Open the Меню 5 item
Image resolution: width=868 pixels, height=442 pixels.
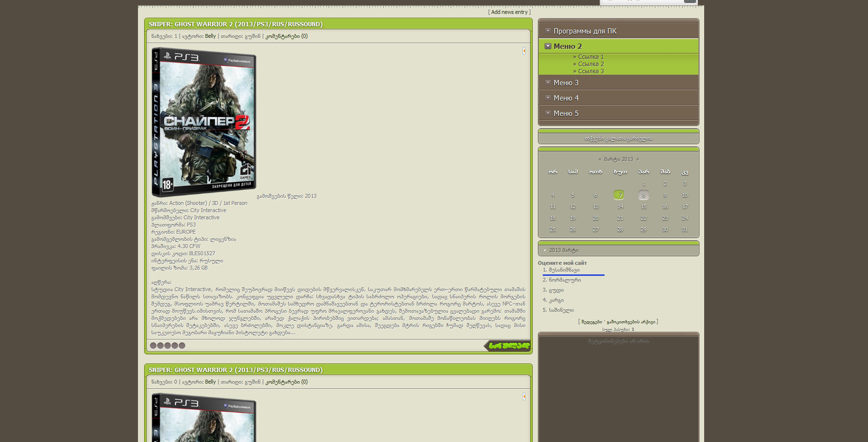(566, 113)
